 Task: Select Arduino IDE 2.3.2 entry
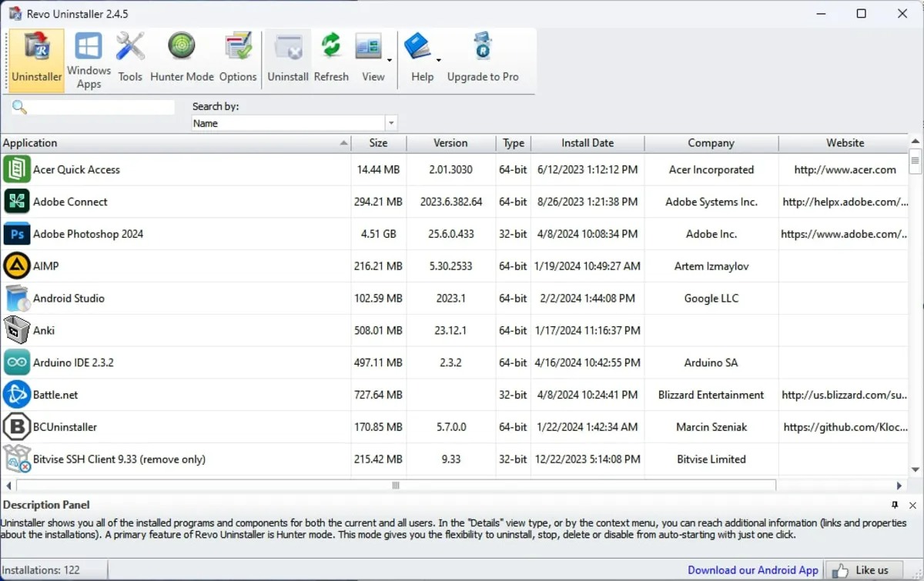tap(73, 362)
